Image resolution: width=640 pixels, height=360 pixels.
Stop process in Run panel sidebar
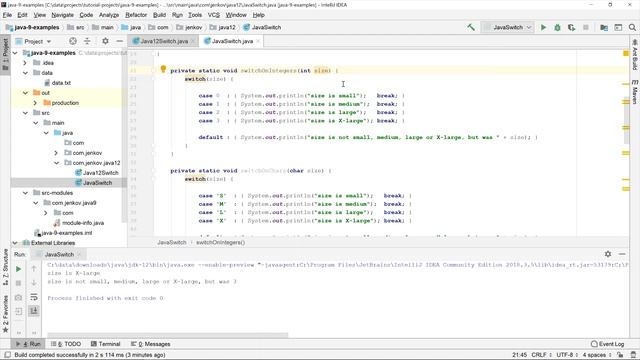click(x=18, y=283)
